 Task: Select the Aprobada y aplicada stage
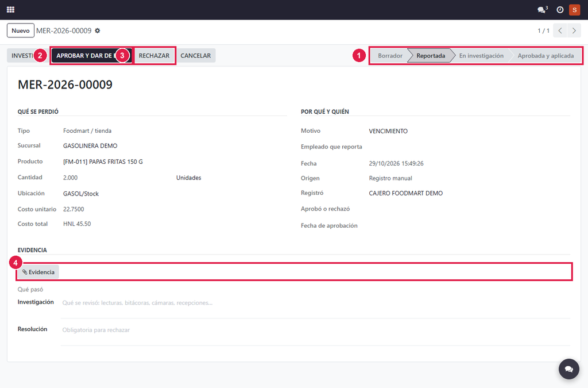[546, 56]
